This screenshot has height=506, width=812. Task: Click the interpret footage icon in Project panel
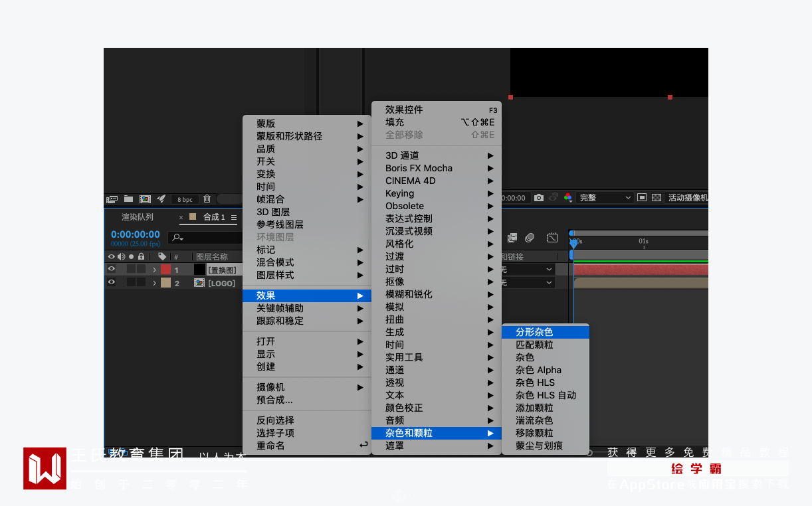point(112,199)
